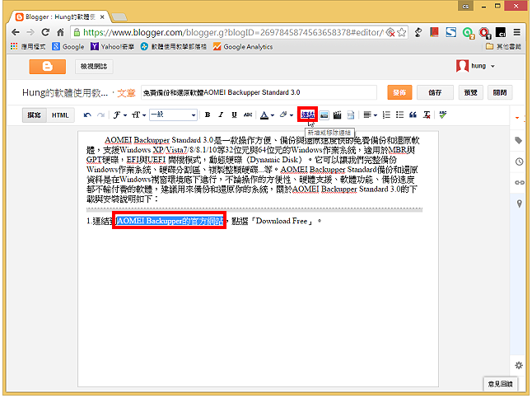
Task: Insert numbered list
Action: tap(386, 115)
